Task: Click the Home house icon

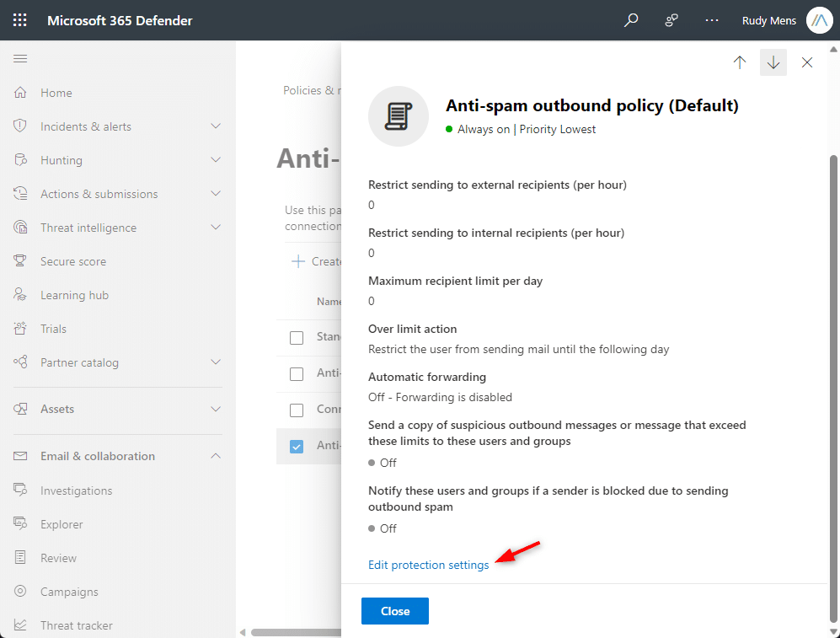Action: point(20,92)
